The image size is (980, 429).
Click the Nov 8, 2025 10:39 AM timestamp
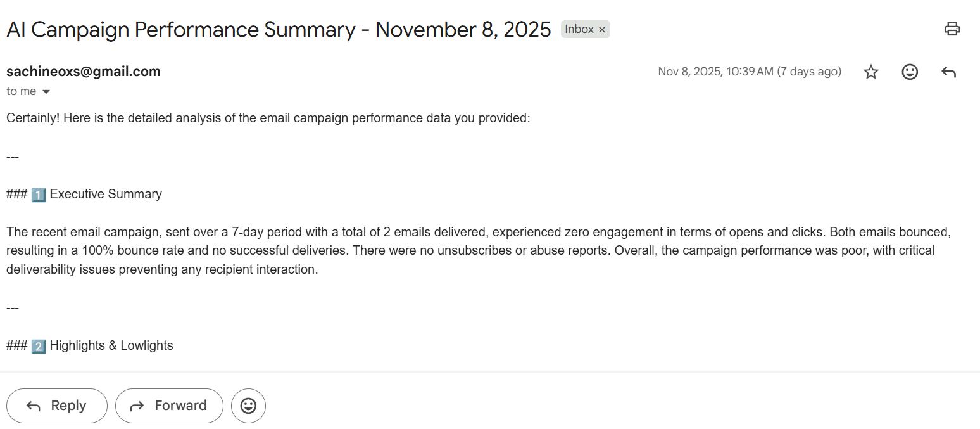[749, 72]
